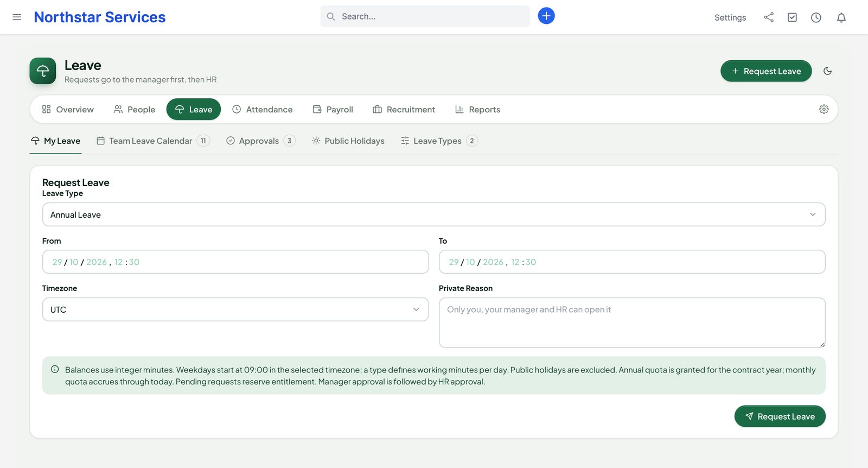Open the clock history icon

816,17
